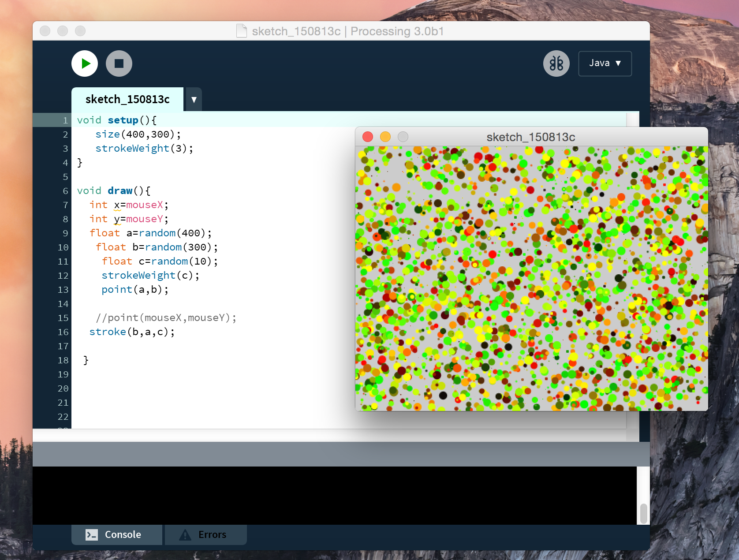Stop the running sketch
Image resolution: width=739 pixels, height=560 pixels.
(x=119, y=63)
